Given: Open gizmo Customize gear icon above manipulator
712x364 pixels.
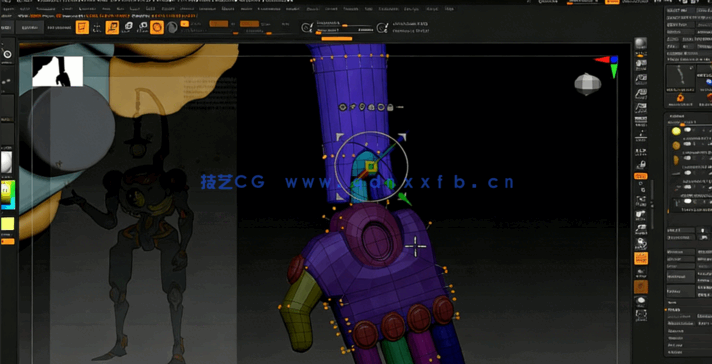Looking at the screenshot, I should point(343,107).
